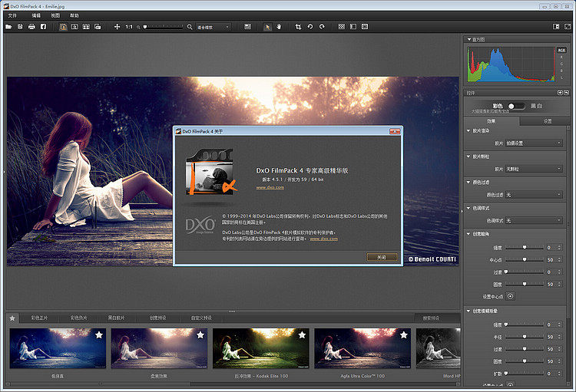Select the Hand pan tool

[x=279, y=26]
